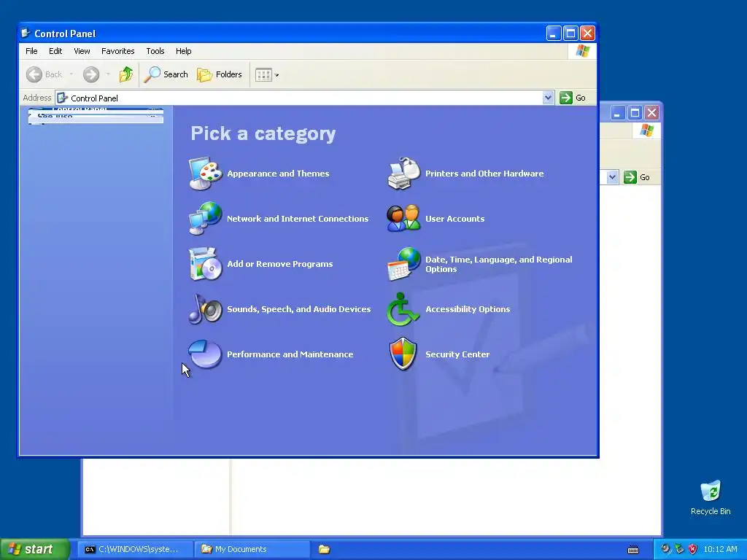Select the Recycle Bin desktop icon
The width and height of the screenshot is (747, 560).
[x=711, y=497]
